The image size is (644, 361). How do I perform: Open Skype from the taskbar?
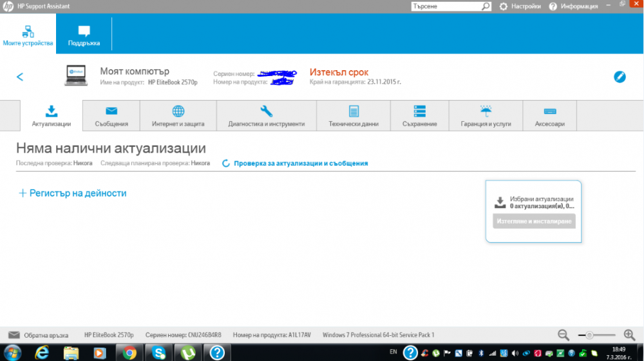[x=158, y=353]
